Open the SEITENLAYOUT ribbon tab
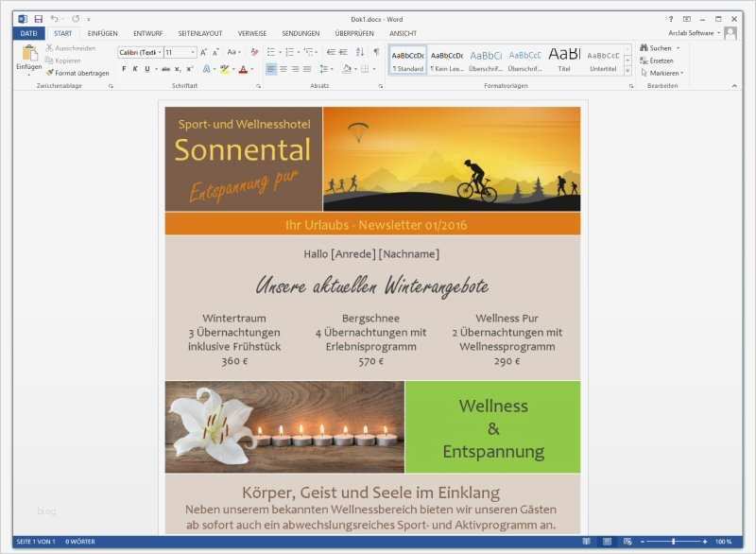This screenshot has width=756, height=554. point(201,32)
